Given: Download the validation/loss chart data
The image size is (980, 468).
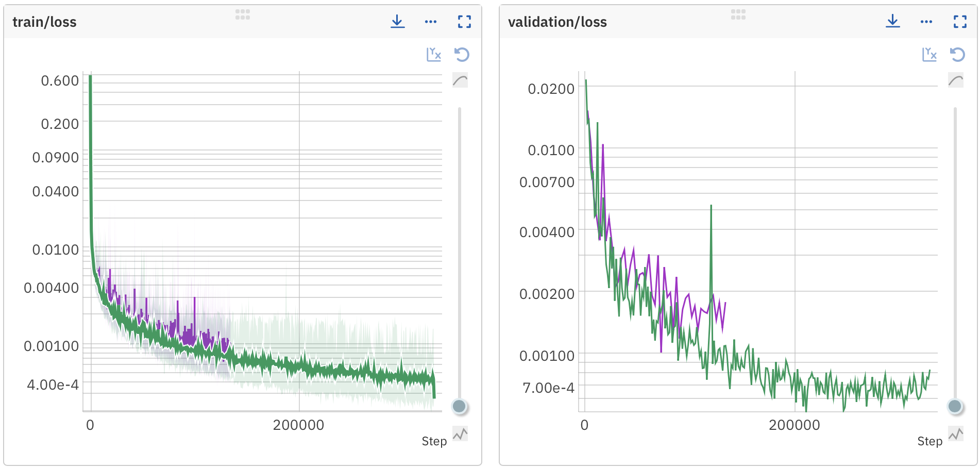Looking at the screenshot, I should 892,22.
